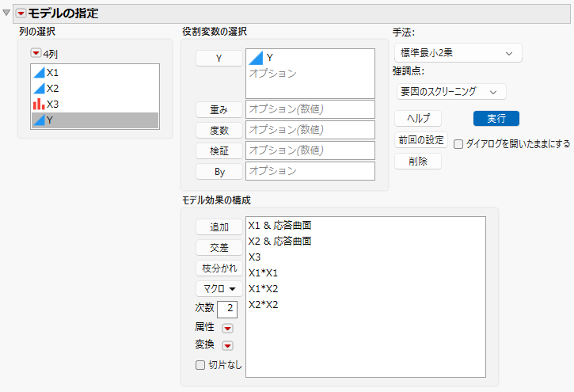Click the continuous icon beside X1

39,73
